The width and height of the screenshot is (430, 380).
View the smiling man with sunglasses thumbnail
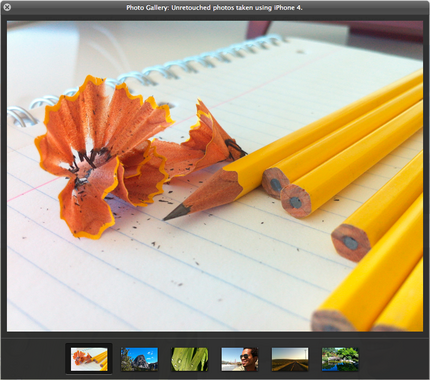240,359
